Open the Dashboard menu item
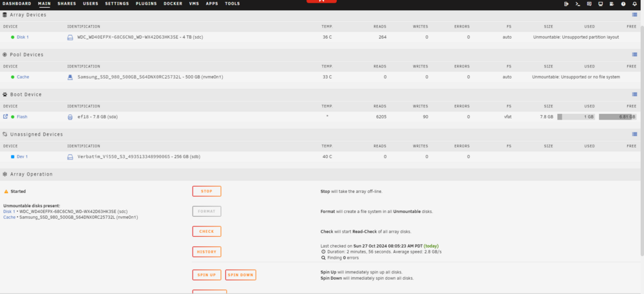This screenshot has width=644, height=294. coord(17,4)
